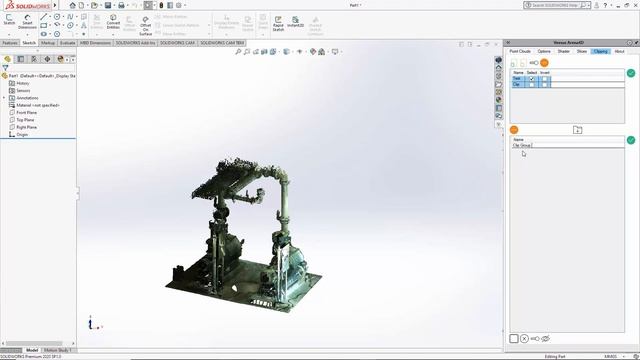Confirm with the upper green check button
This screenshot has height=360, width=640.
coord(631,73)
